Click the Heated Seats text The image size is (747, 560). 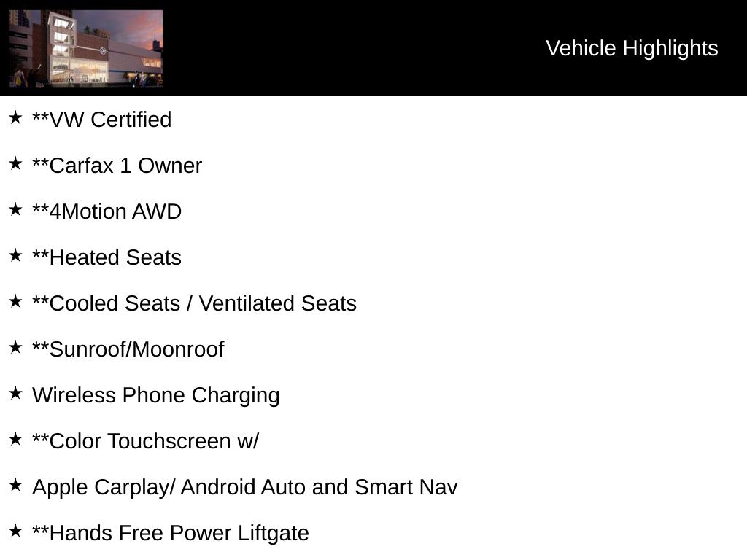[107, 257]
